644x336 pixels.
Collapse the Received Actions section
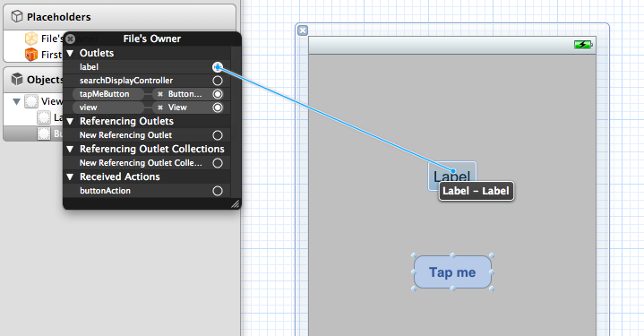[70, 177]
